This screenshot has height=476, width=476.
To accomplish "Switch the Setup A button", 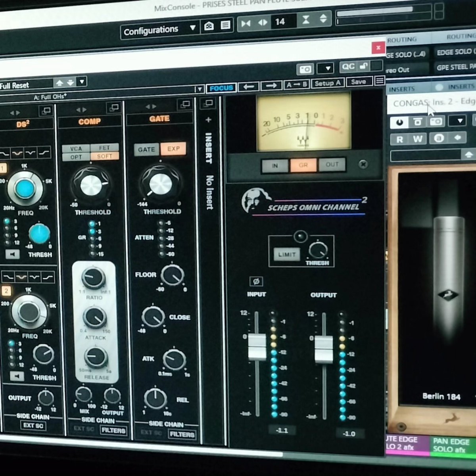I will 327,83.
